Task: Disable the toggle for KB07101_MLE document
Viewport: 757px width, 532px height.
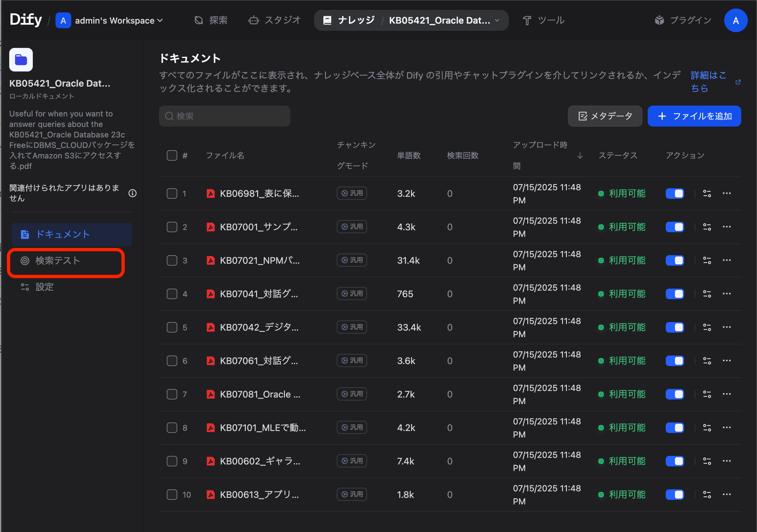Action: pyautogui.click(x=675, y=428)
